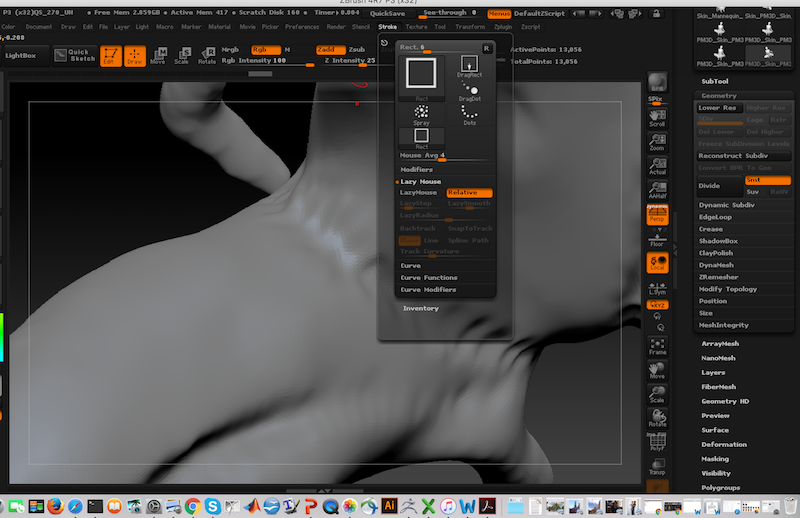This screenshot has width=800, height=518.
Task: Toggle Draw mode button
Action: tap(135, 56)
